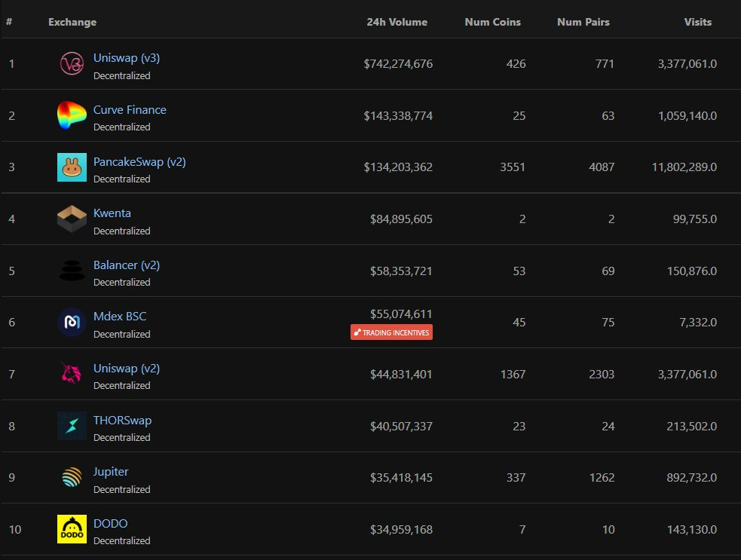Screen dimensions: 741x560
Task: Click the $58,353,721 volume value
Action: (x=401, y=271)
